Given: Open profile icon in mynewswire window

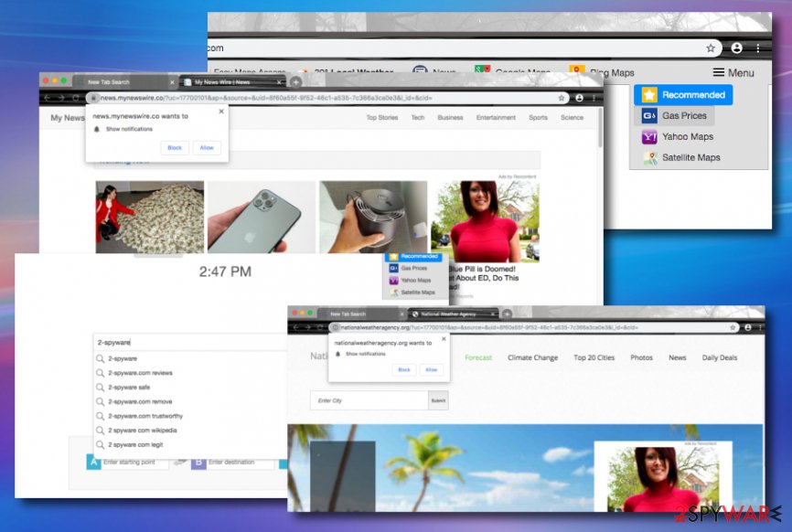Looking at the screenshot, I should click(579, 98).
